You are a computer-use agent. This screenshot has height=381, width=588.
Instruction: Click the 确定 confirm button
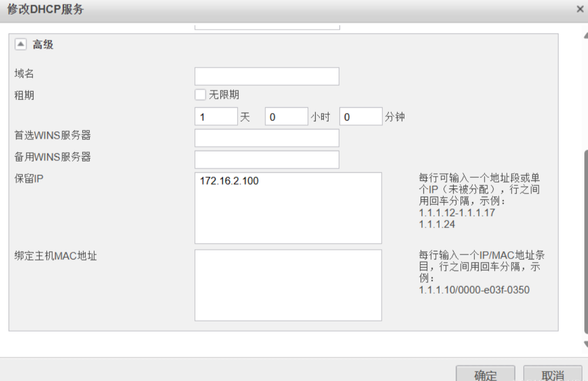click(x=485, y=374)
